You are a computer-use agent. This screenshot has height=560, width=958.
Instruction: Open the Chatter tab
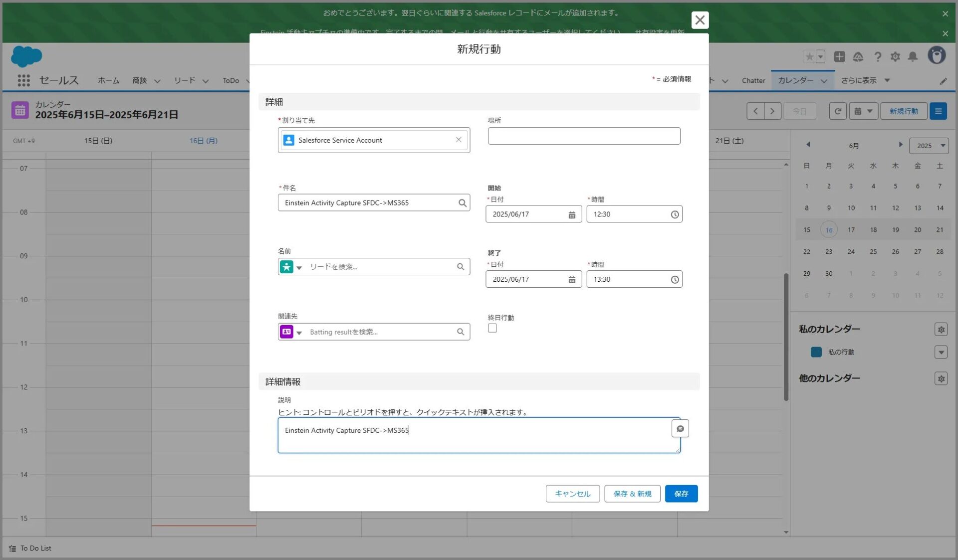753,80
